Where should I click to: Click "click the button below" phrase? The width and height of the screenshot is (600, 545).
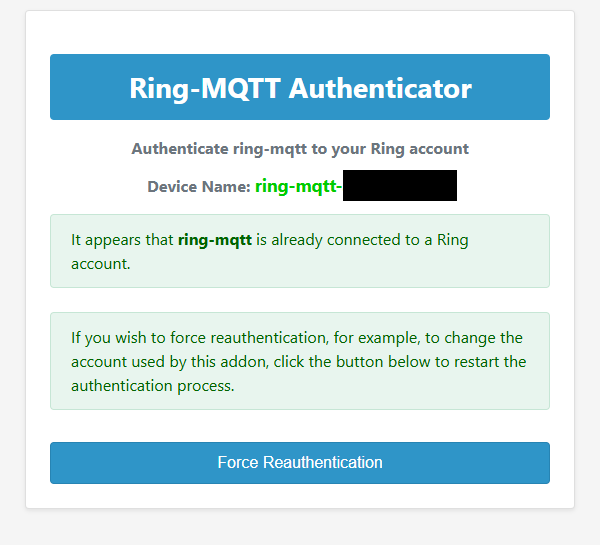coord(345,362)
